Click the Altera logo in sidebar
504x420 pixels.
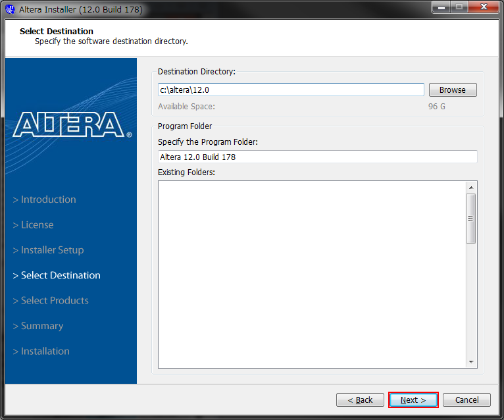(72, 125)
